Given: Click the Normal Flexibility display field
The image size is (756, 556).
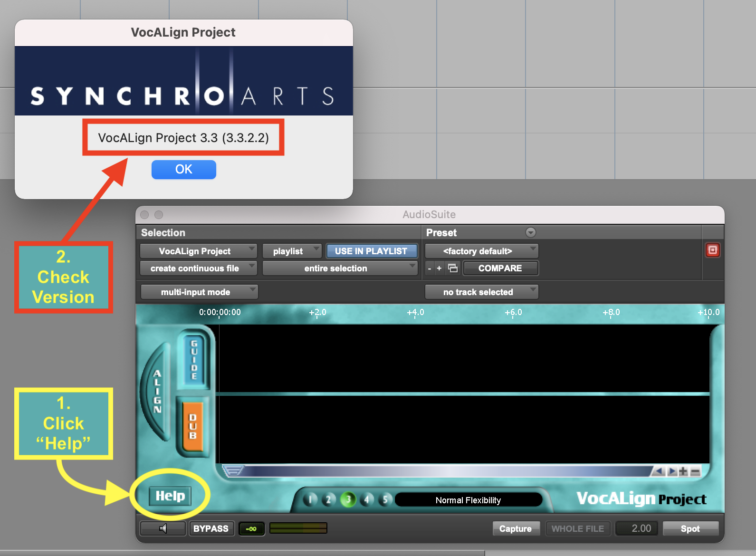Looking at the screenshot, I should [x=469, y=500].
